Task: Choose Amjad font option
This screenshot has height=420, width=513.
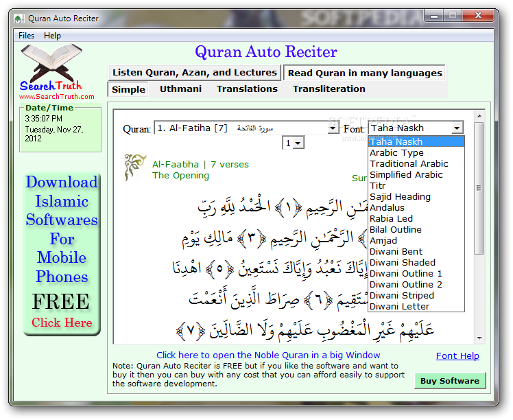Action: [x=416, y=241]
